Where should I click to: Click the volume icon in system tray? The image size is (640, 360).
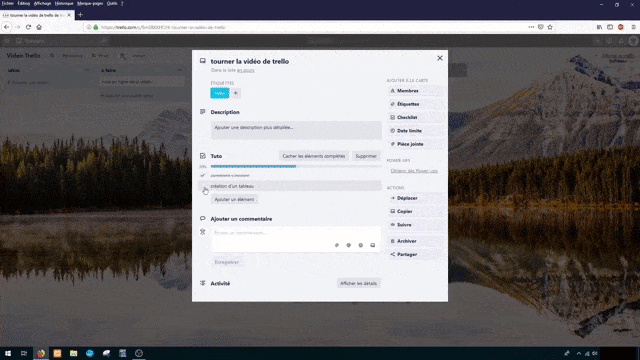595,353
